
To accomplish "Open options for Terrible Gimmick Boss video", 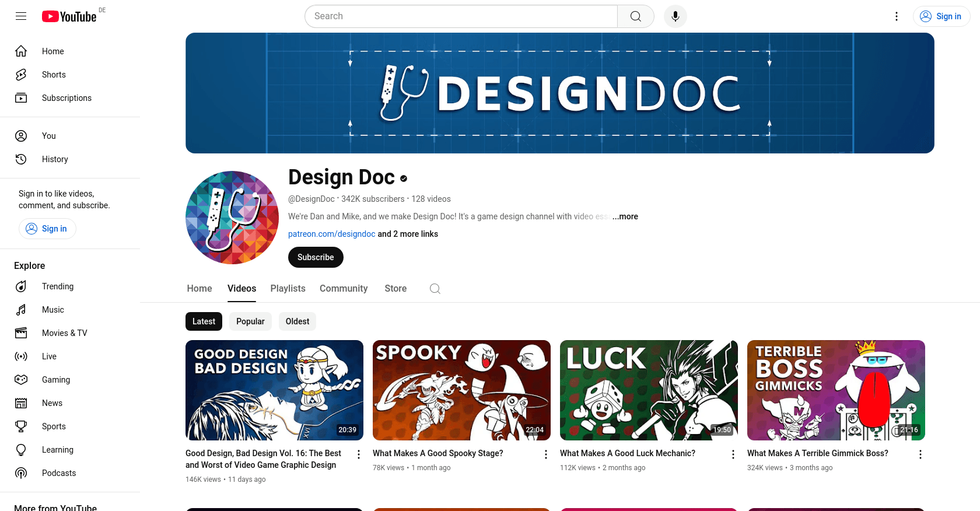I will point(921,454).
